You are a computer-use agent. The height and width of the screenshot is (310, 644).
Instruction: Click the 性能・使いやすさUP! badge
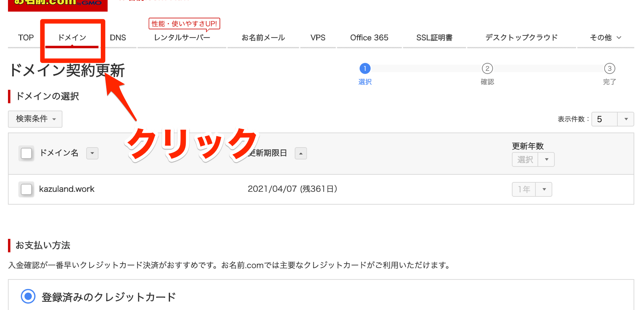[184, 23]
